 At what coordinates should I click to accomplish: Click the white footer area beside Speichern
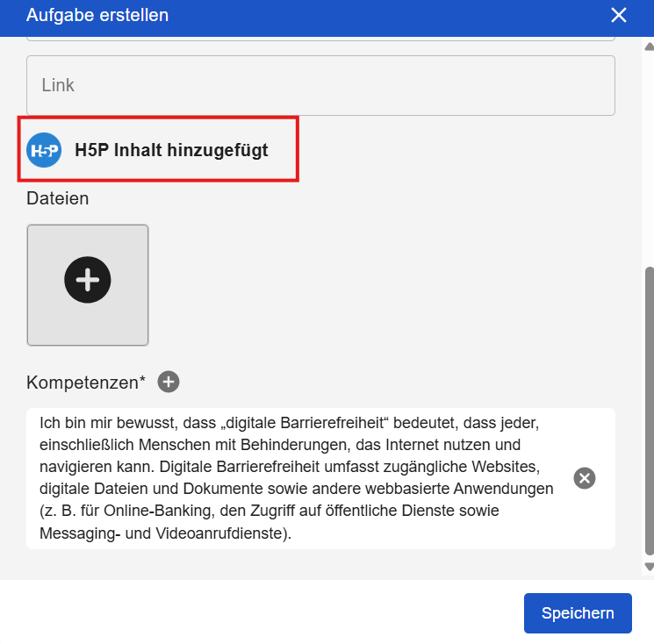263,612
